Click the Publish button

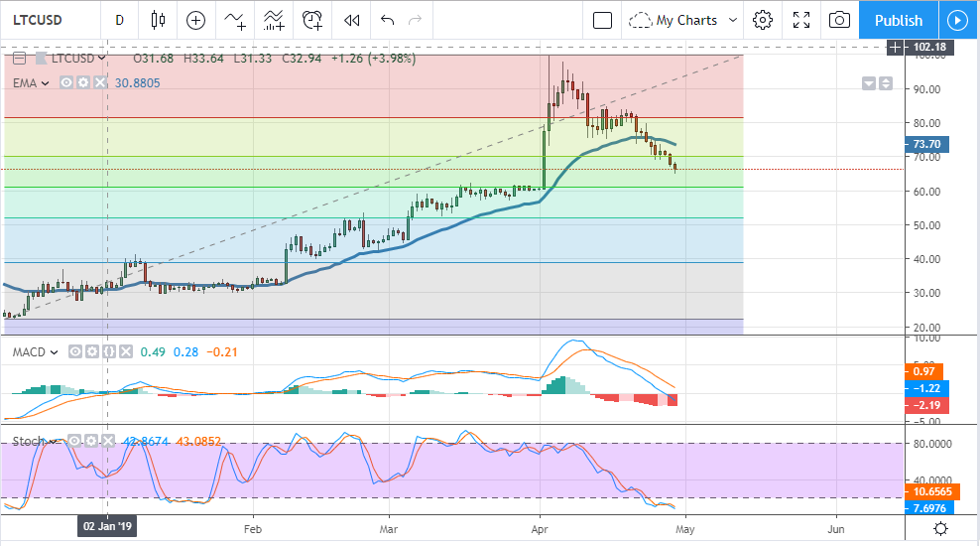coord(898,20)
